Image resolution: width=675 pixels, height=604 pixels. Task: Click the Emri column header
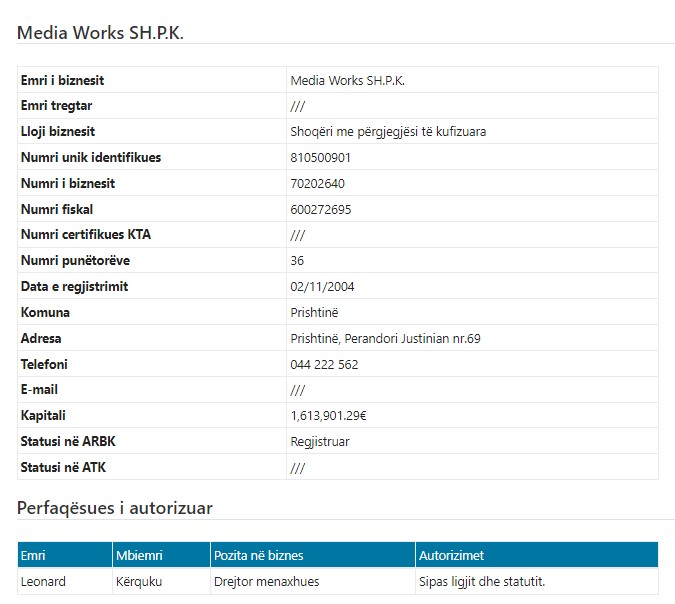(34, 555)
